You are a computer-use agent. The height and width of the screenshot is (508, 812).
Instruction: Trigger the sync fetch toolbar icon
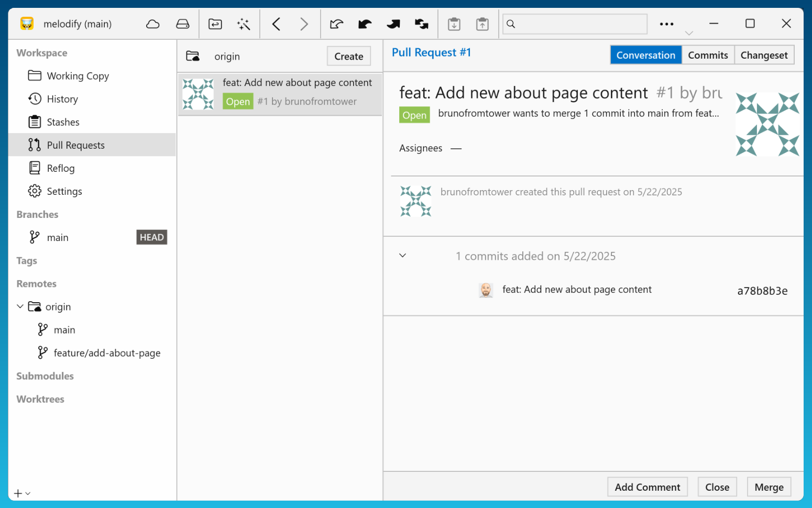(x=421, y=24)
